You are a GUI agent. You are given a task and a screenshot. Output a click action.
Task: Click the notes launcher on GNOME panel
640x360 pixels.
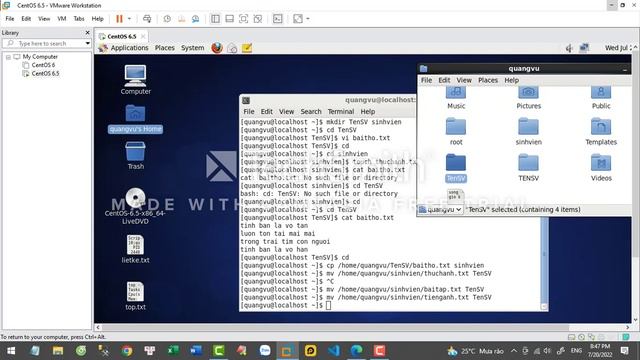coord(247,48)
